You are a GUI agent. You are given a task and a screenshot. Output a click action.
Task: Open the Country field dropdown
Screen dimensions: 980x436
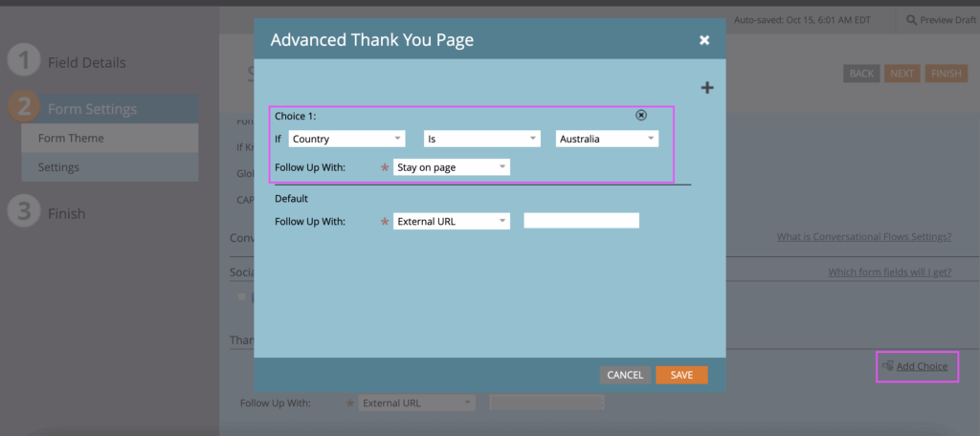coord(346,139)
